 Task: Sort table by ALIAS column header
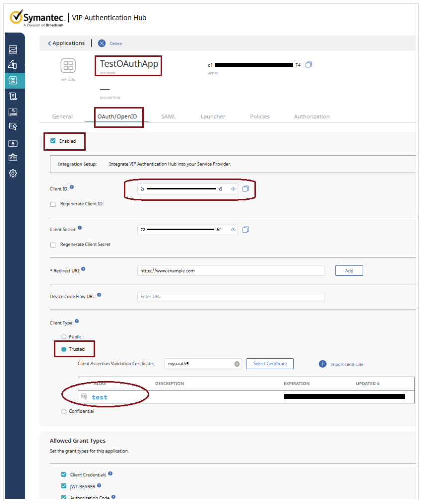point(100,383)
